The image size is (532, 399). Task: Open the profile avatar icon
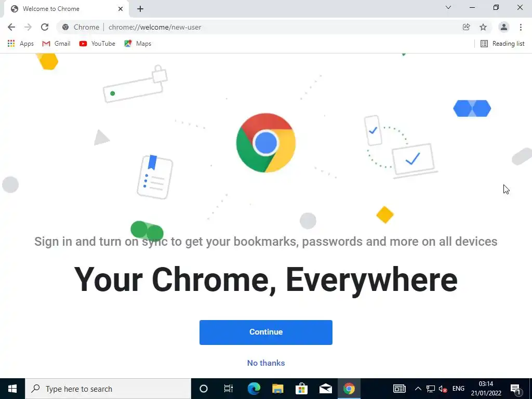[504, 27]
